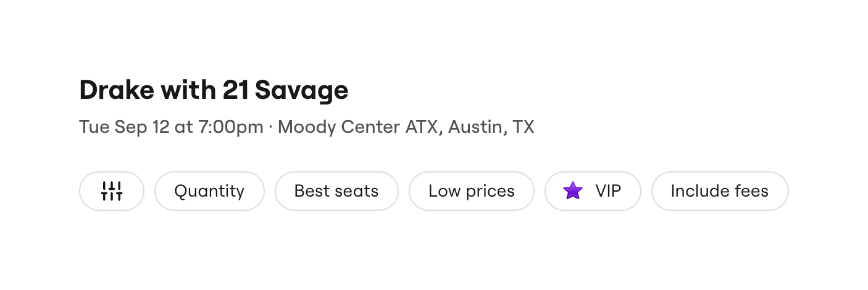Image resolution: width=868 pixels, height=290 pixels.
Task: Open the filter sliders icon button
Action: (x=112, y=191)
